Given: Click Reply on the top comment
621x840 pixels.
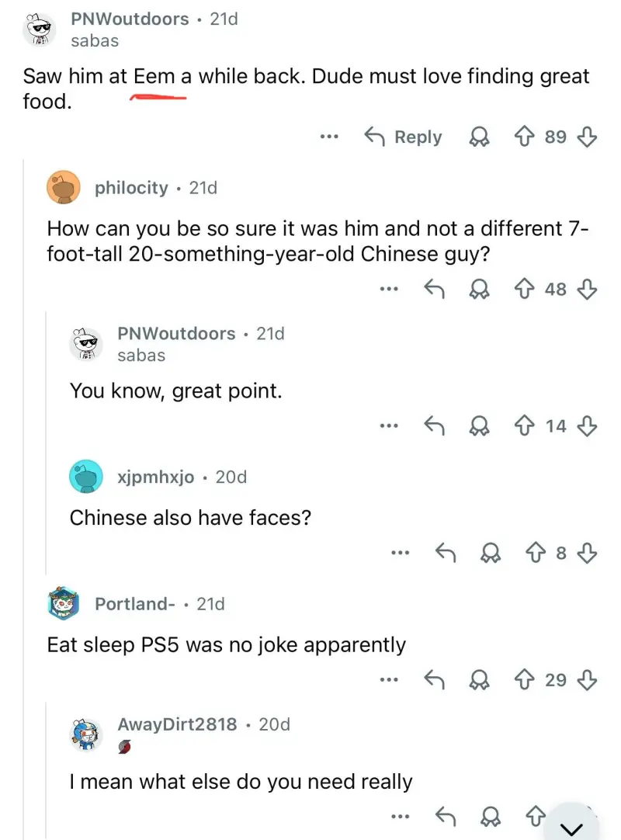Looking at the screenshot, I should pos(404,137).
